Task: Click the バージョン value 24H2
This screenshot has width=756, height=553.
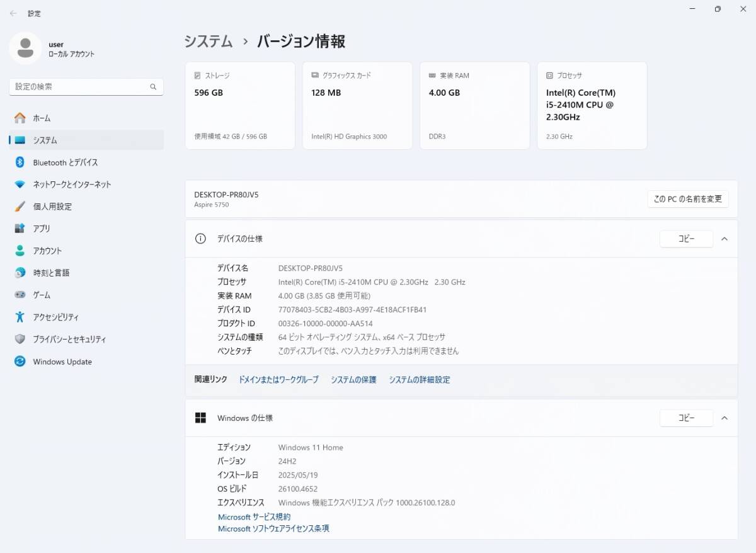Action: click(287, 461)
